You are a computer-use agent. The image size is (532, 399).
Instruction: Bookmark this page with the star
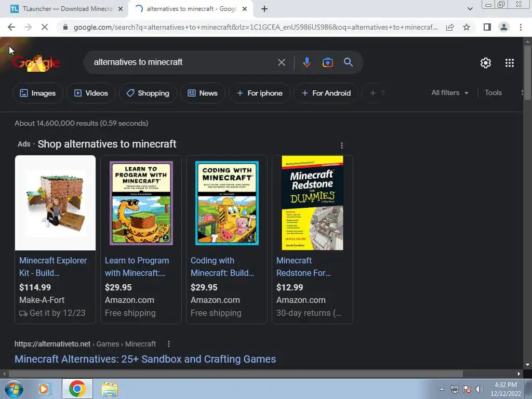(467, 27)
